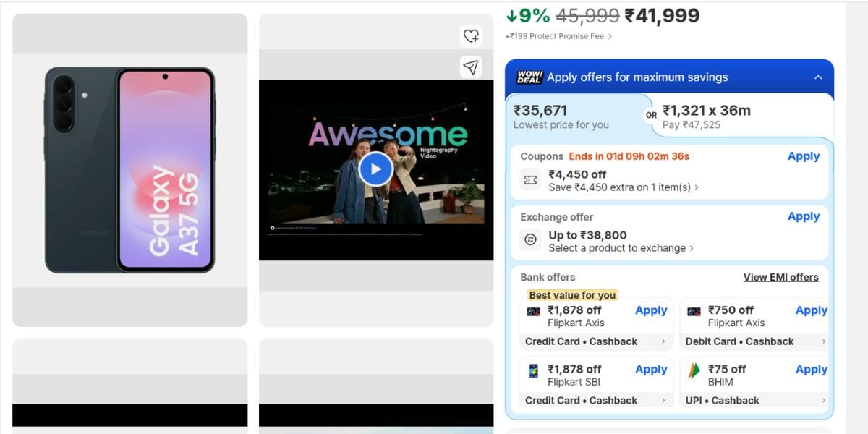The height and width of the screenshot is (434, 868).
Task: Click the coupon ticket icon
Action: coord(531,180)
